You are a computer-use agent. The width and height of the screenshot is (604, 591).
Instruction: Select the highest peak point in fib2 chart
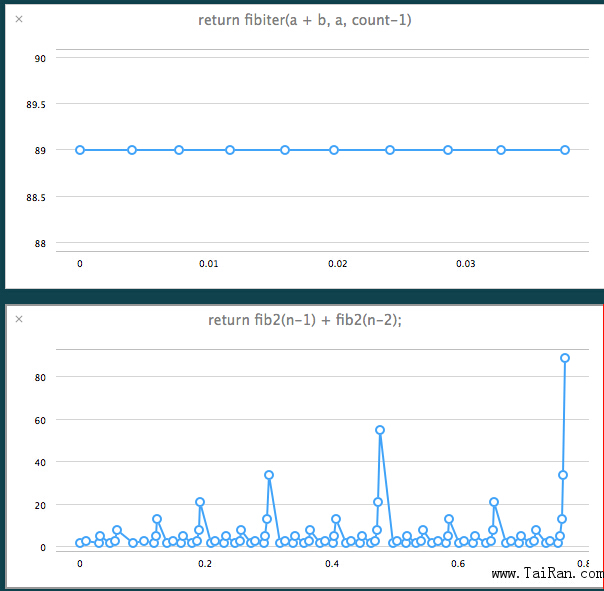click(x=565, y=358)
